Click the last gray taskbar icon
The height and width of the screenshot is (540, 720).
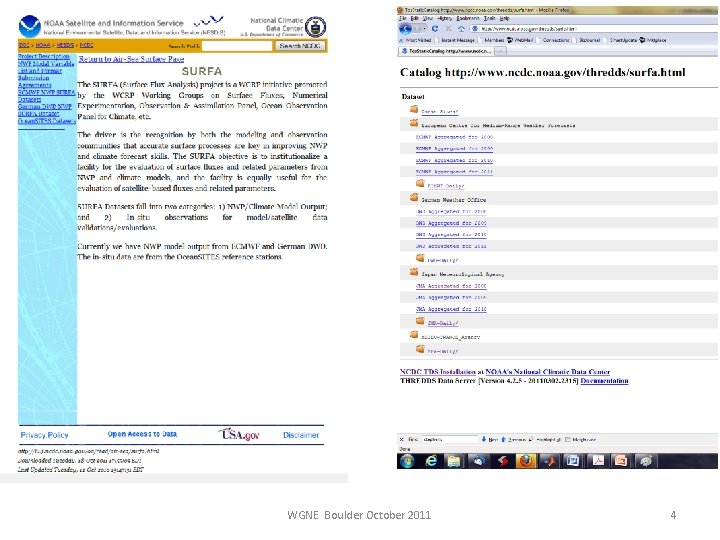[x=645, y=461]
